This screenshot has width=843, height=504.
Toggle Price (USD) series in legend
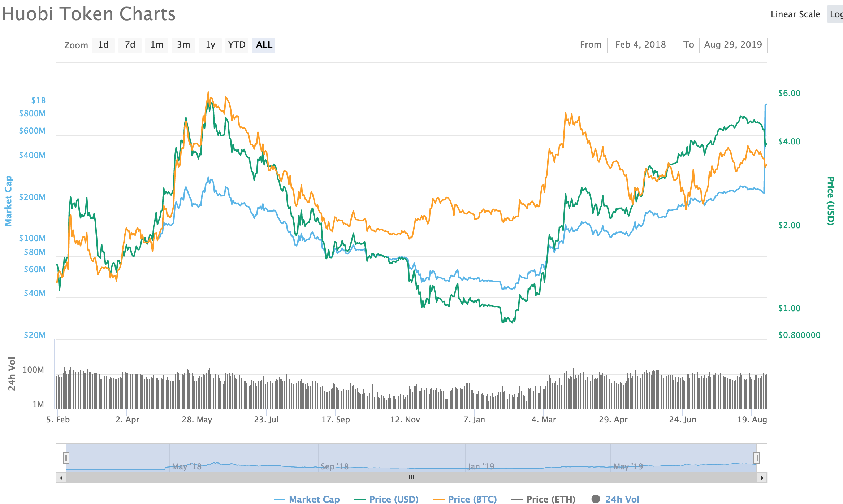[386, 499]
